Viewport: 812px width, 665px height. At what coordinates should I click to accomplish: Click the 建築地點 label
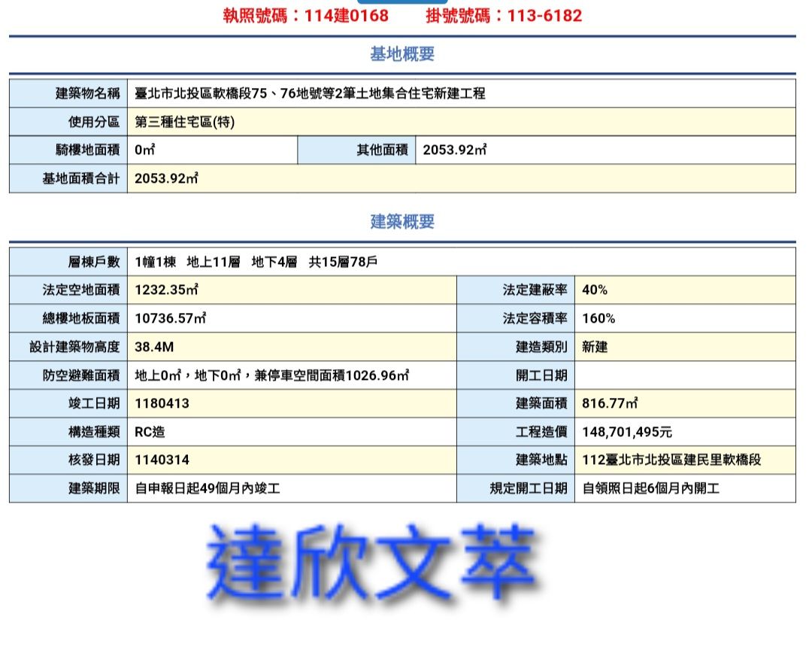(541, 460)
